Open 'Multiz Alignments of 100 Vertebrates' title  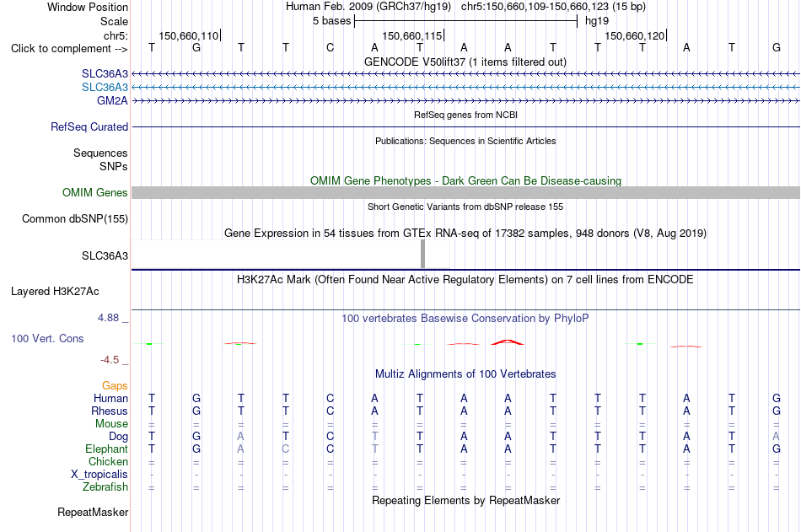pyautogui.click(x=465, y=374)
